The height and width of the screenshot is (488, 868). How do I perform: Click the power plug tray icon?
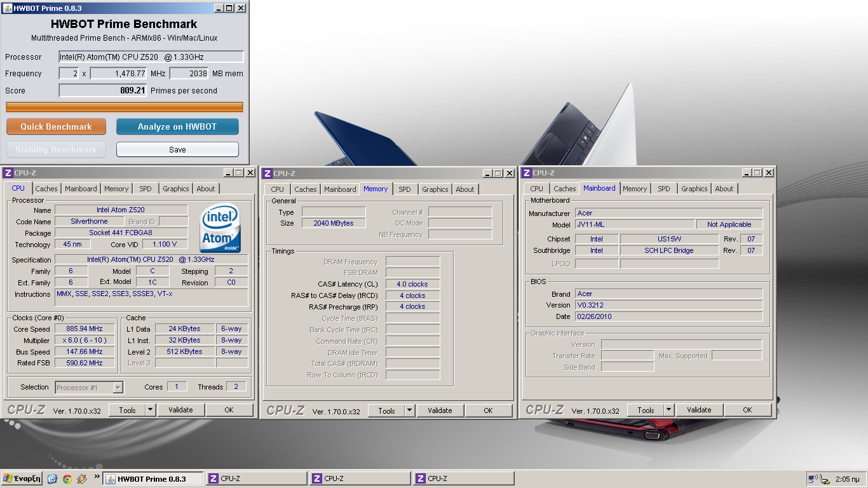tap(825, 479)
